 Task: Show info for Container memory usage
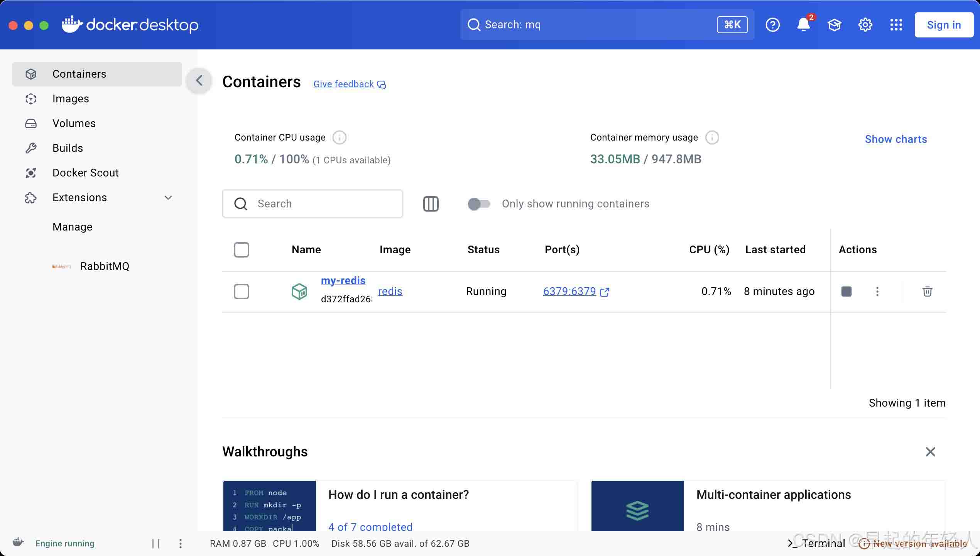pyautogui.click(x=712, y=137)
